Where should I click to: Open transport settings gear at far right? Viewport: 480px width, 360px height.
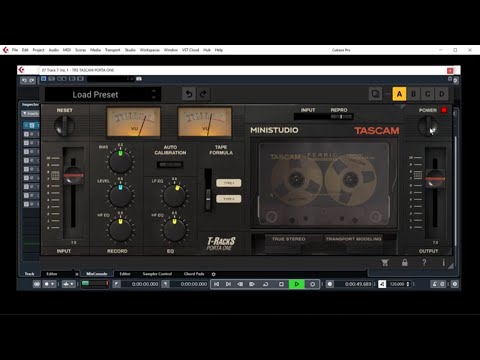455,284
